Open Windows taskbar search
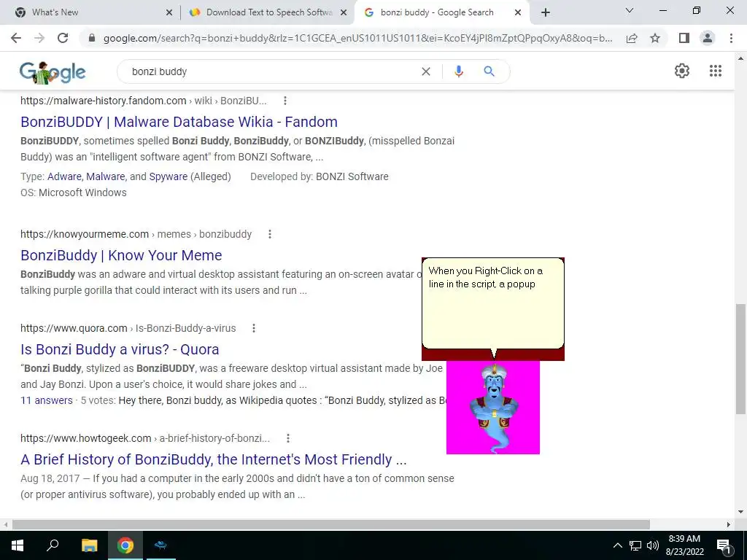Screen dimensions: 747x560 (x=53, y=545)
